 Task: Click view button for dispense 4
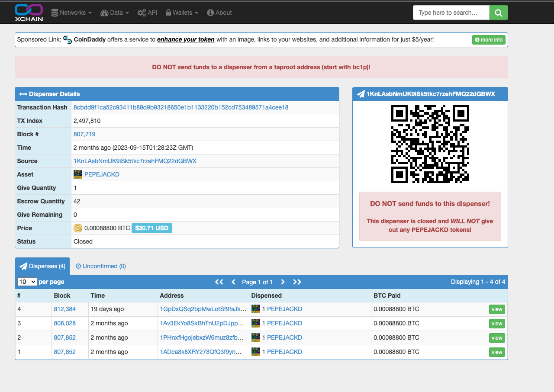click(x=497, y=309)
